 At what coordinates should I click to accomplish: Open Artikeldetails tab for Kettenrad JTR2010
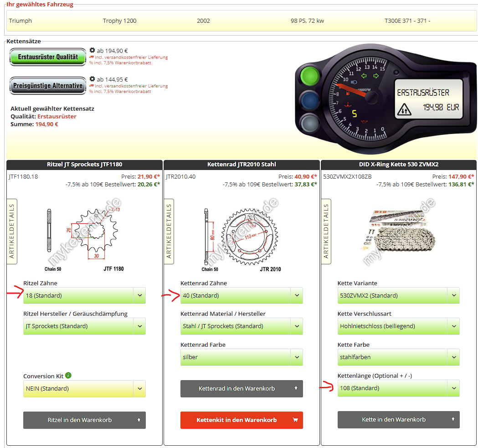click(x=169, y=232)
